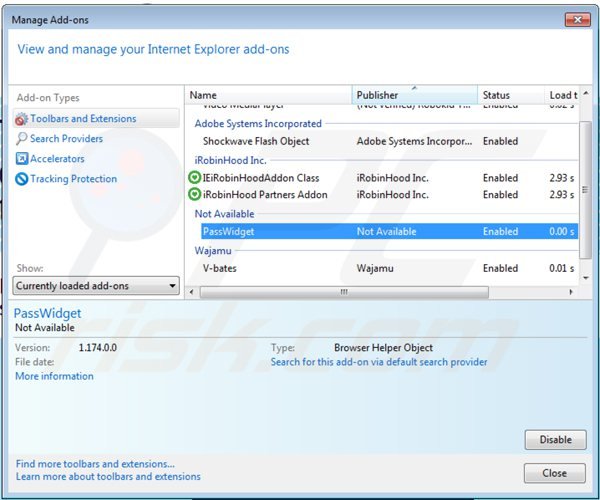The image size is (600, 500).
Task: Click the 0.01 s load time cell
Action: click(x=562, y=268)
